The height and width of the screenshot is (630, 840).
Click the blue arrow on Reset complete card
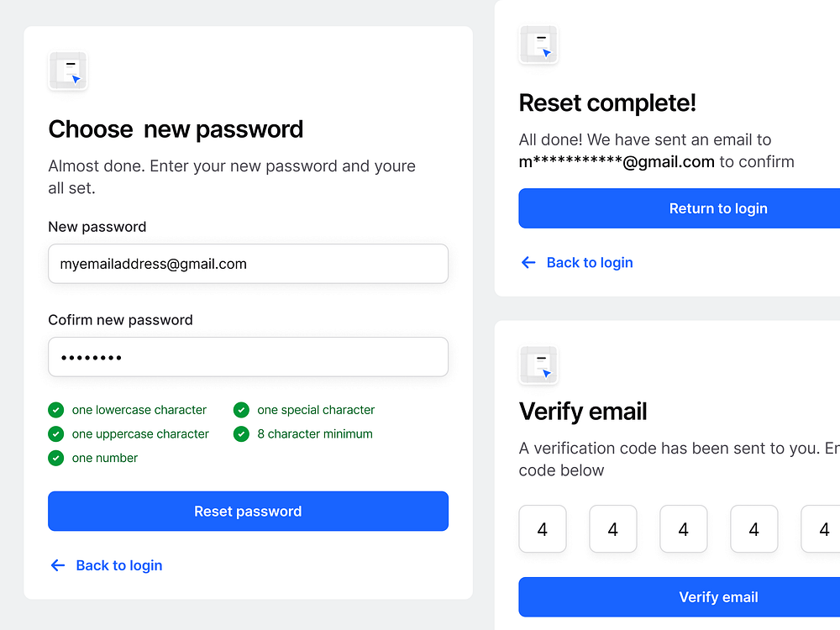click(x=528, y=262)
